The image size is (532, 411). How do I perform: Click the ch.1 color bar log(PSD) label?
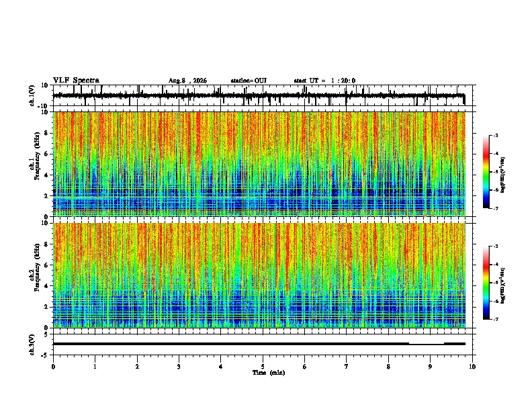pos(502,175)
